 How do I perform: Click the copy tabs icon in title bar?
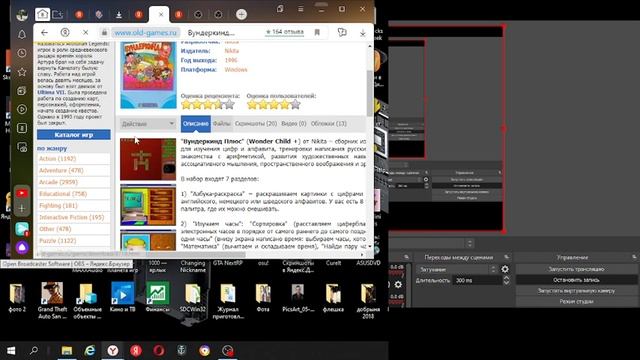pyautogui.click(x=280, y=9)
